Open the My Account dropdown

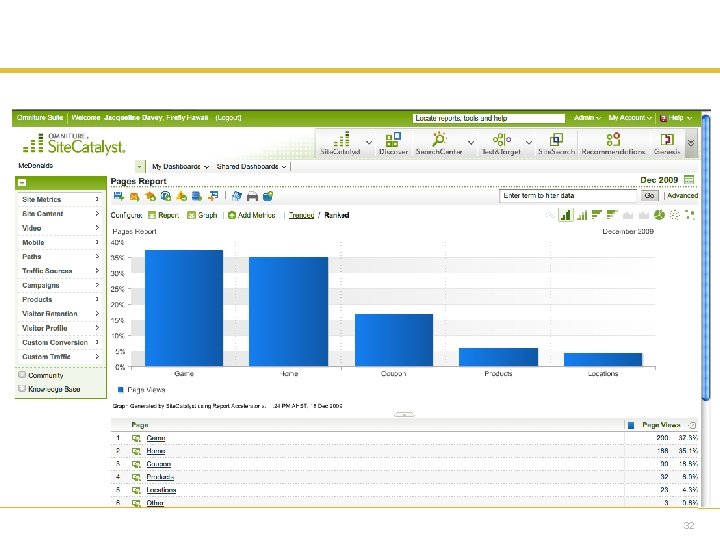pos(630,118)
